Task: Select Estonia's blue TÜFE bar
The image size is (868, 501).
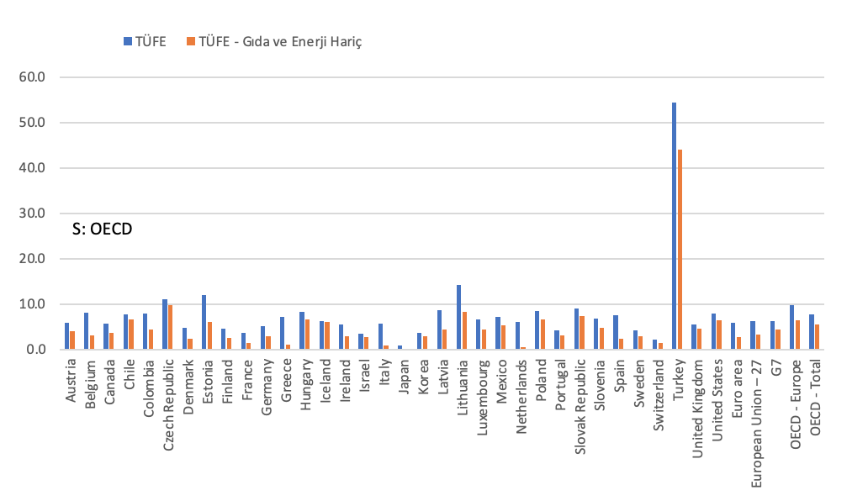Action: (x=204, y=322)
